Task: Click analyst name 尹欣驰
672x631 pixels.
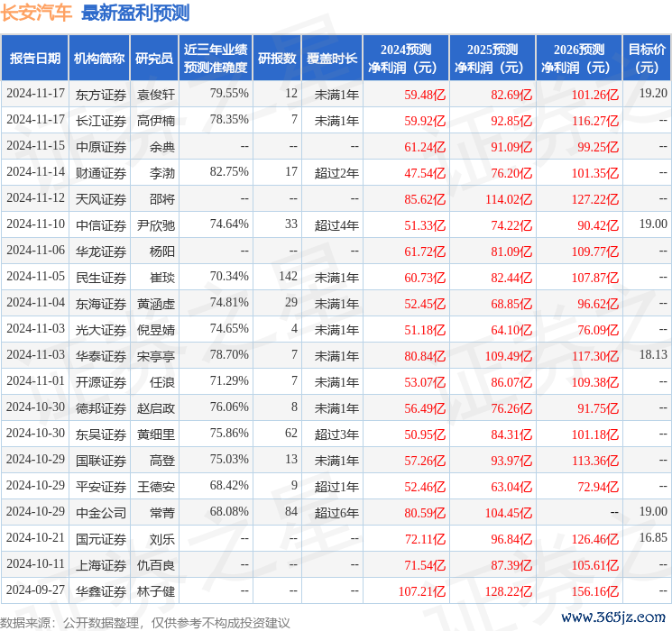Action: click(156, 224)
